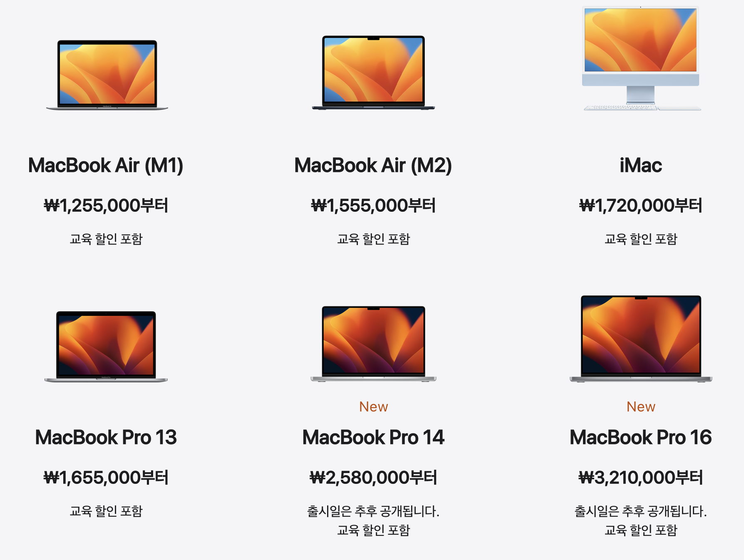This screenshot has height=560, width=744.
Task: Open the MacBook Pro 14 title
Action: [x=373, y=437]
